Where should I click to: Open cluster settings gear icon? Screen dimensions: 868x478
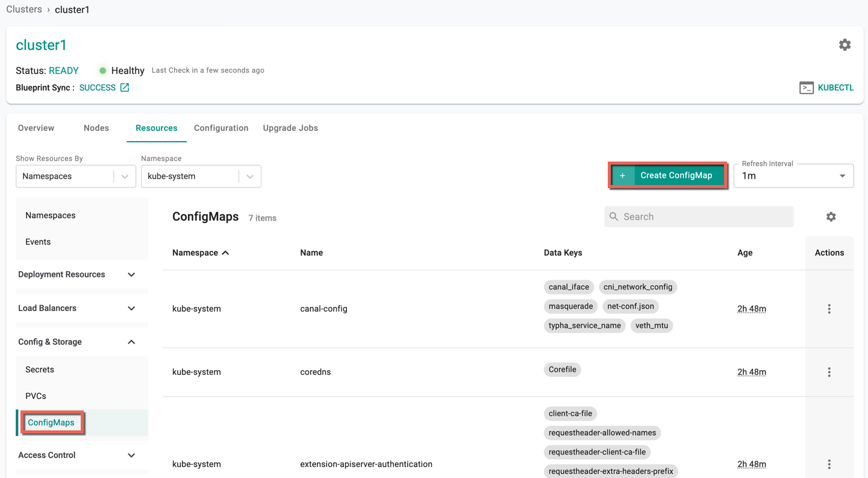[x=845, y=45]
